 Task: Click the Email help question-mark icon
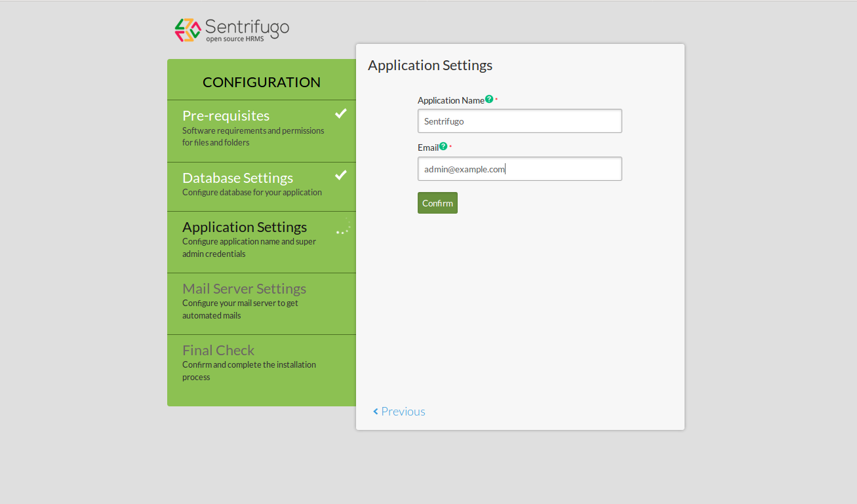(x=443, y=146)
